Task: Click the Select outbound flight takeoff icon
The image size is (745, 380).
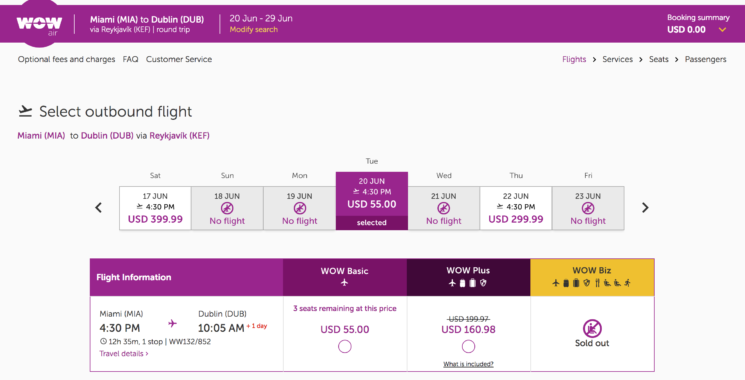Action: tap(25, 111)
